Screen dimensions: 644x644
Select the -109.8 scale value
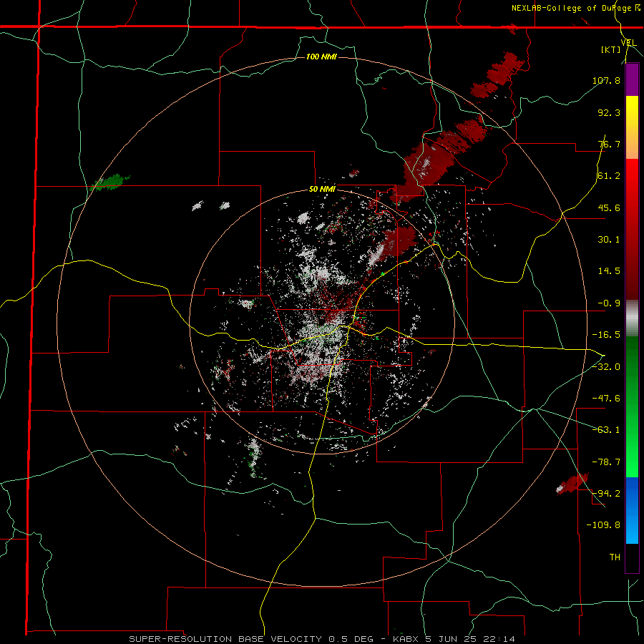tap(603, 525)
